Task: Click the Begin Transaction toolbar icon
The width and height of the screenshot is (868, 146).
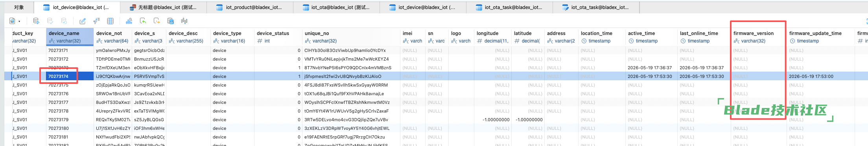Action: (x=12, y=21)
